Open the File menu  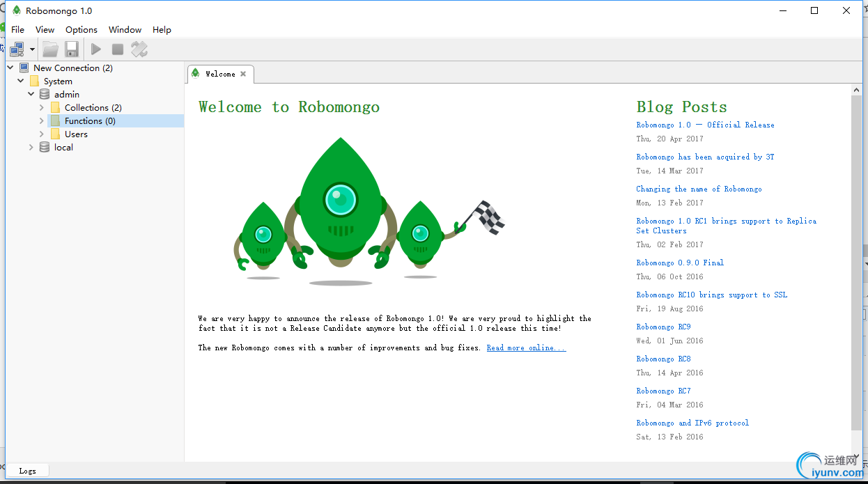[18, 30]
